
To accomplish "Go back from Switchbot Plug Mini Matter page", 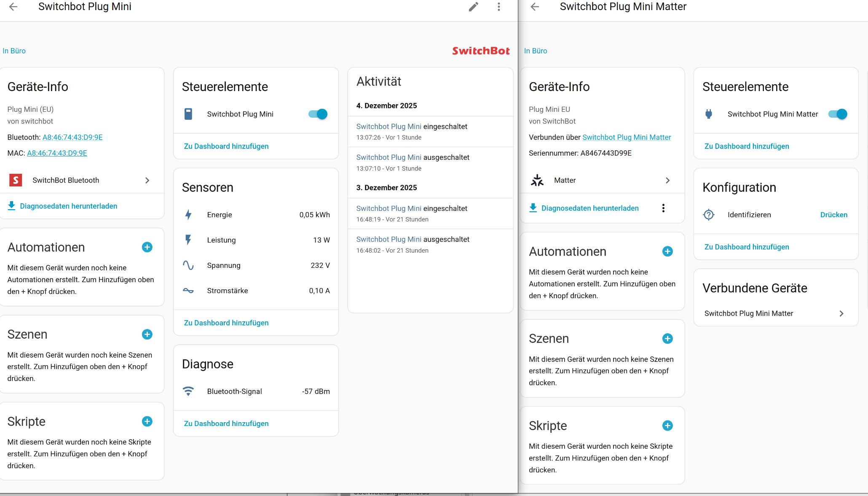I will [535, 7].
